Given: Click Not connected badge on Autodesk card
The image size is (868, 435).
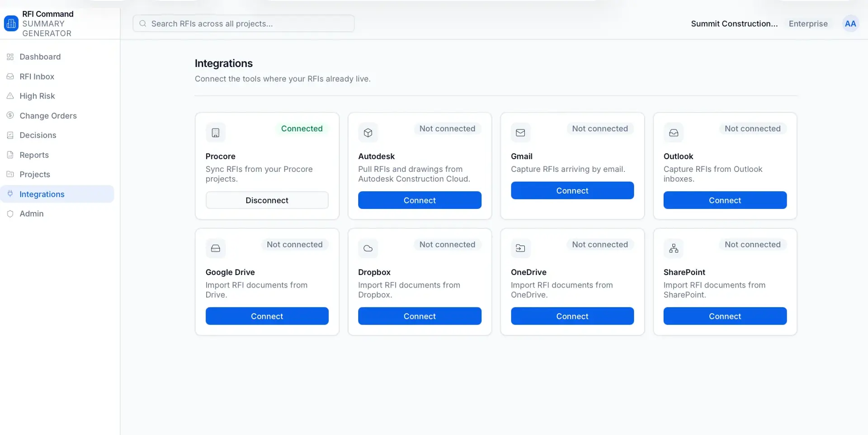Looking at the screenshot, I should [x=447, y=128].
